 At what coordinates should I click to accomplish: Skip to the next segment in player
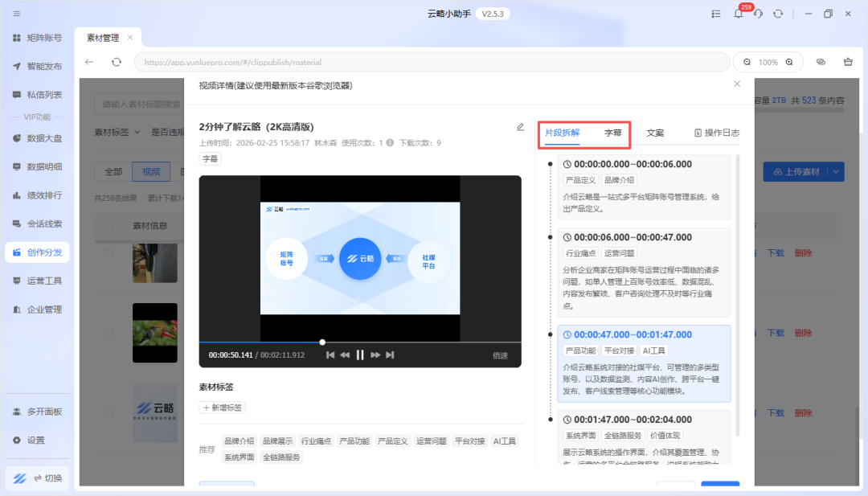tap(390, 355)
